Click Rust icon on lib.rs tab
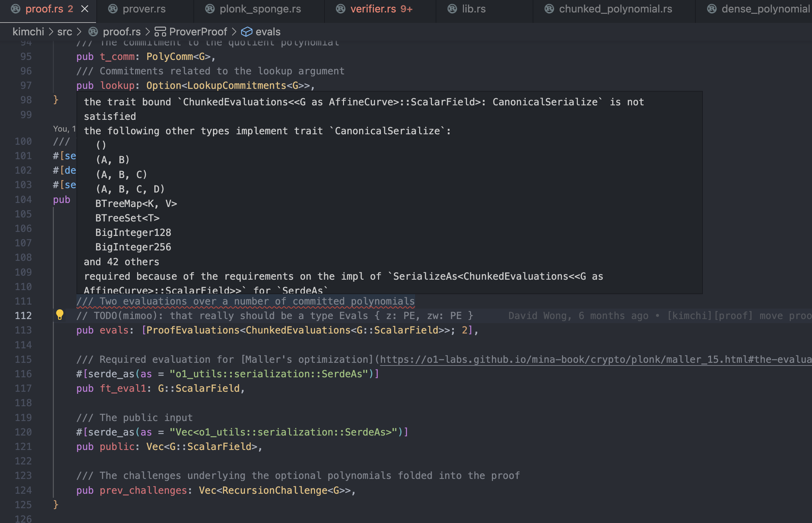The image size is (812, 523). 452,9
